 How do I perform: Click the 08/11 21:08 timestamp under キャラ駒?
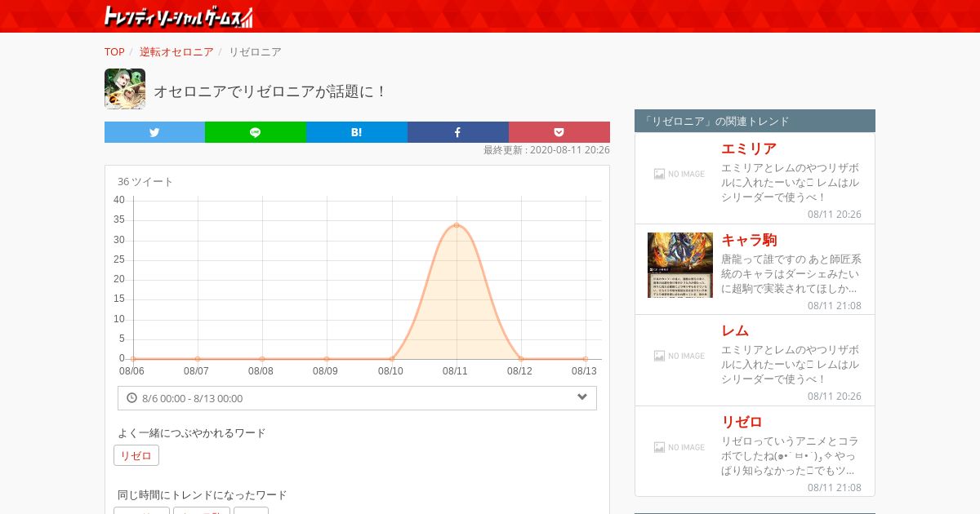point(835,305)
